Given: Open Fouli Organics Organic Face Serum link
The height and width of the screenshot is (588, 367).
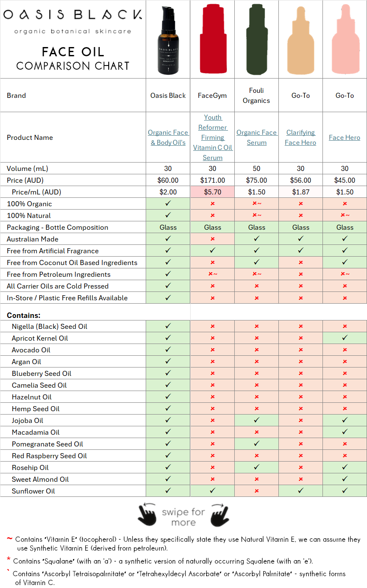Looking at the screenshot, I should click(x=257, y=137).
